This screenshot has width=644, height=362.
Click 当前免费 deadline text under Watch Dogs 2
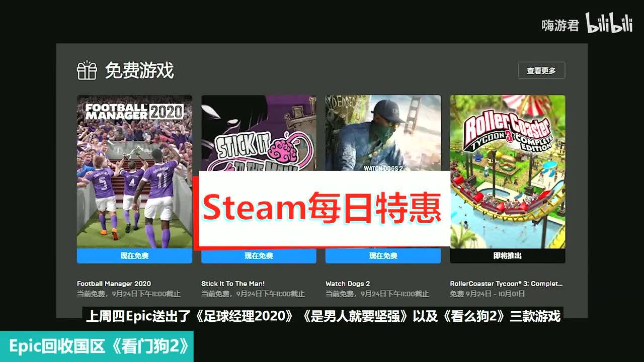[377, 294]
